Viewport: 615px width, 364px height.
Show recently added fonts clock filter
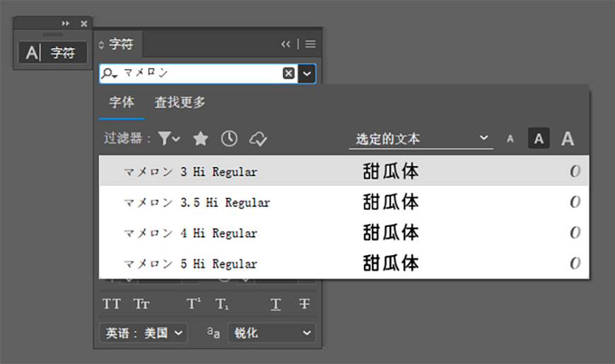click(229, 139)
